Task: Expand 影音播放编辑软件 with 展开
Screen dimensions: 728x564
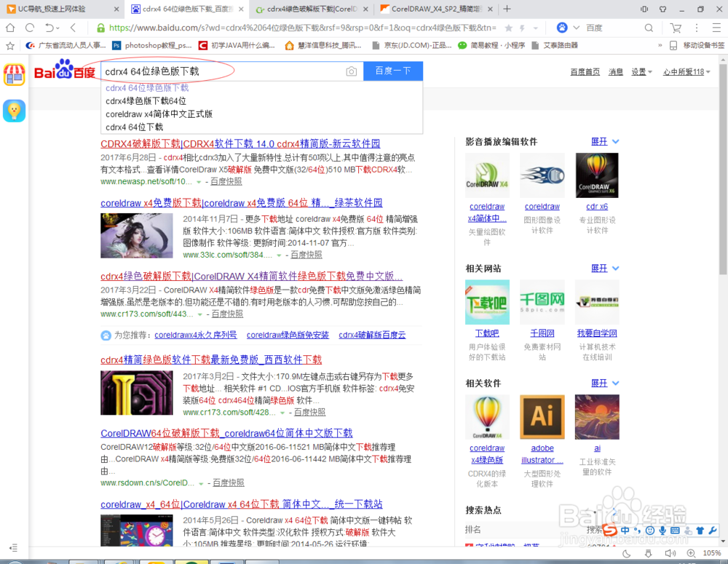Action: pos(604,142)
